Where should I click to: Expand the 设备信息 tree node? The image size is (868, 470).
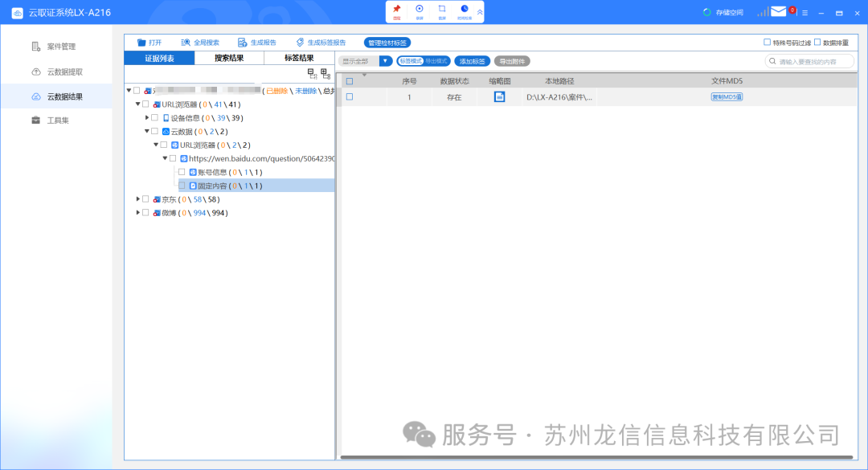coord(146,117)
